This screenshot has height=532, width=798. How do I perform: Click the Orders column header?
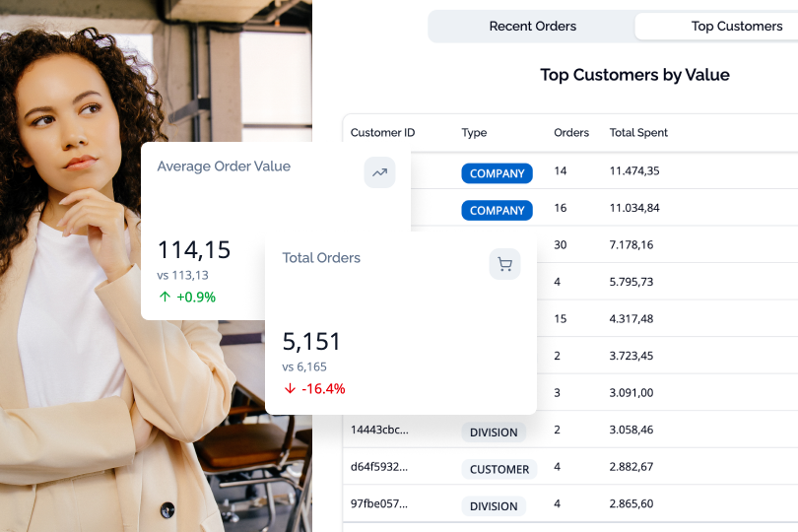tap(571, 132)
